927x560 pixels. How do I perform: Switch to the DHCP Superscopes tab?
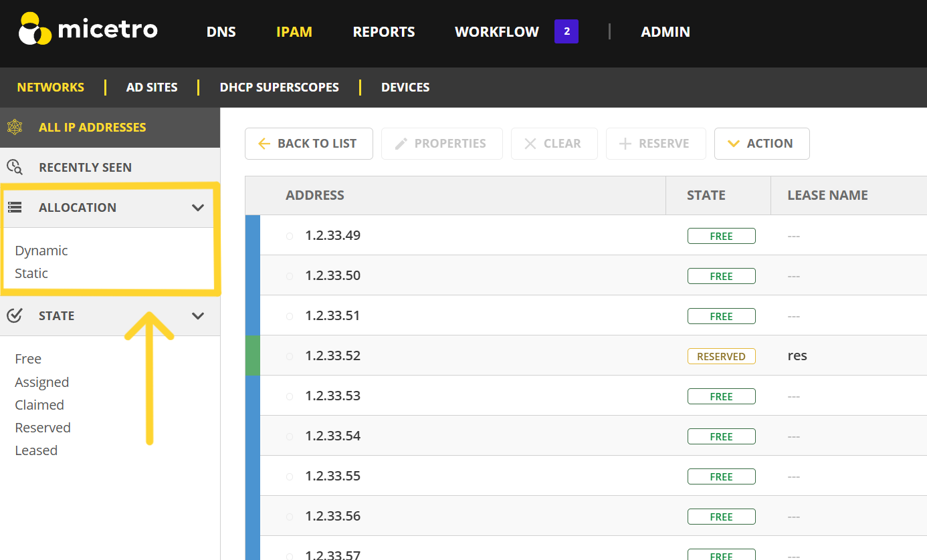[279, 88]
